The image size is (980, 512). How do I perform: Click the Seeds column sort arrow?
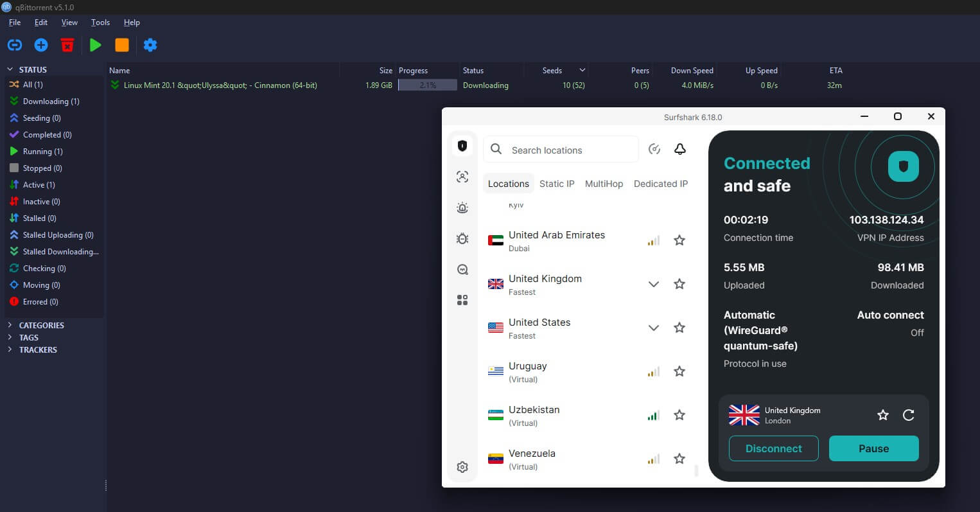point(582,70)
